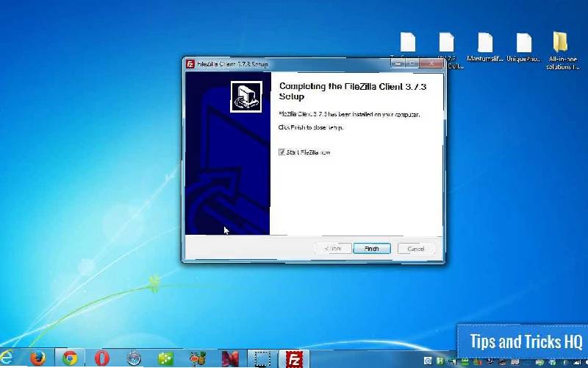Click the Start FileZilla now label
The image size is (588, 368).
(308, 152)
